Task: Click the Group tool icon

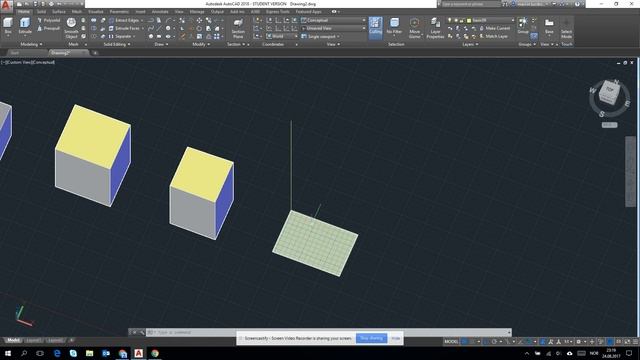Action: point(523,25)
